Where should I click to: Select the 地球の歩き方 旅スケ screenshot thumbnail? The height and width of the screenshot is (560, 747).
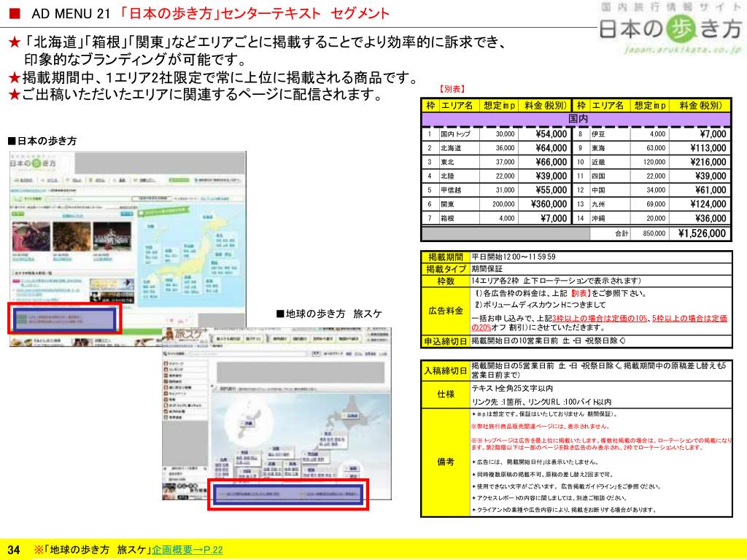click(x=276, y=413)
